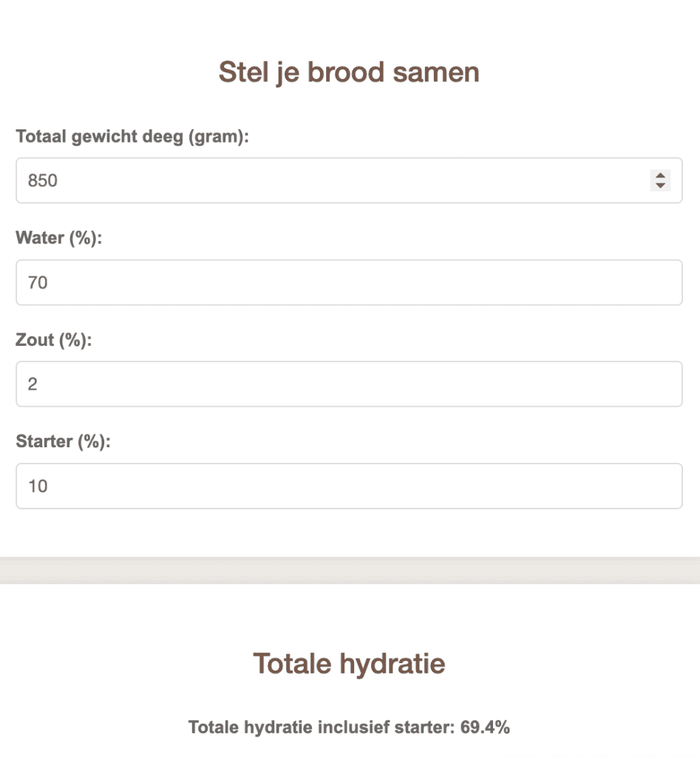This screenshot has height=757, width=700.
Task: Click the 'Totale hydratie' heading
Action: pyautogui.click(x=349, y=664)
